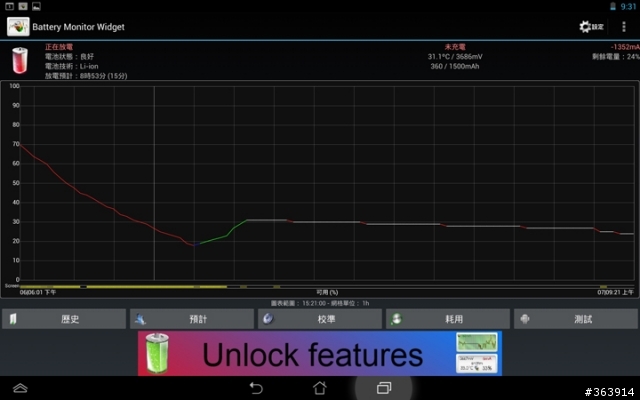Viewport: 640px width, 400px height.
Task: Tap the graph end time 09:21 上午
Action: coord(616,292)
